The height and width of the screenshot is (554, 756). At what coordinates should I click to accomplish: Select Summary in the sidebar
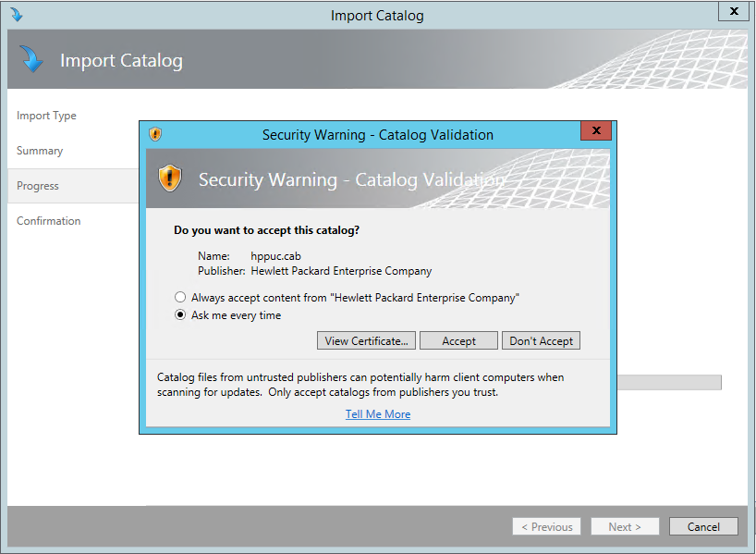(x=40, y=150)
